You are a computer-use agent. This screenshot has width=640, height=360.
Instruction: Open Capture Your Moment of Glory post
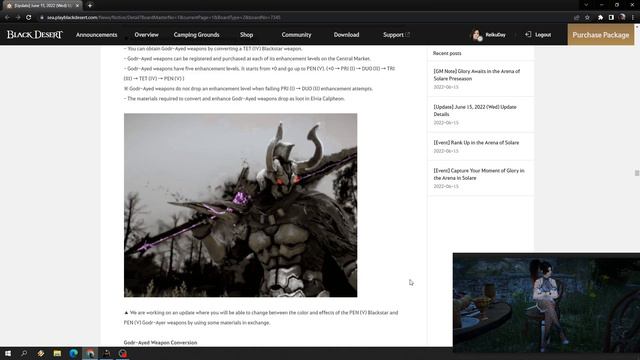point(479,174)
